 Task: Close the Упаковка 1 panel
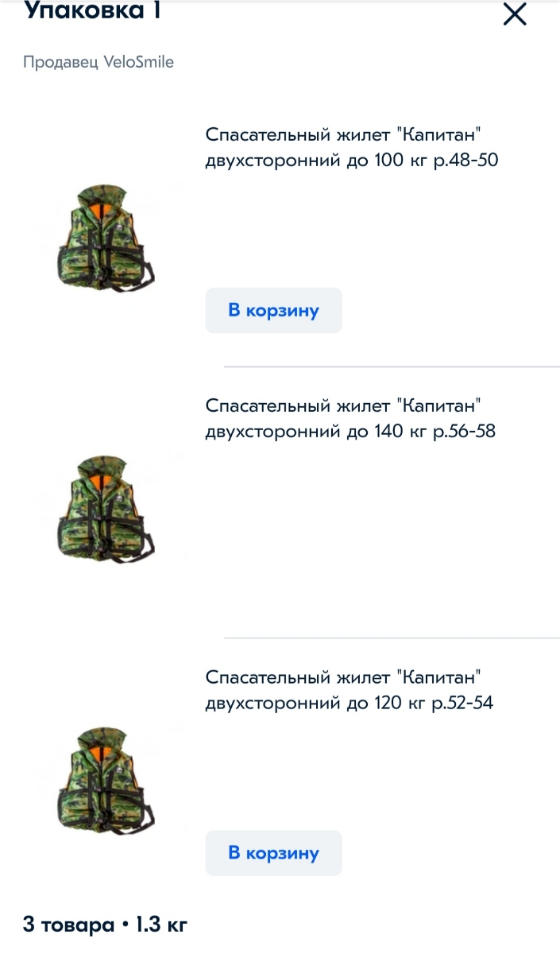[x=515, y=14]
